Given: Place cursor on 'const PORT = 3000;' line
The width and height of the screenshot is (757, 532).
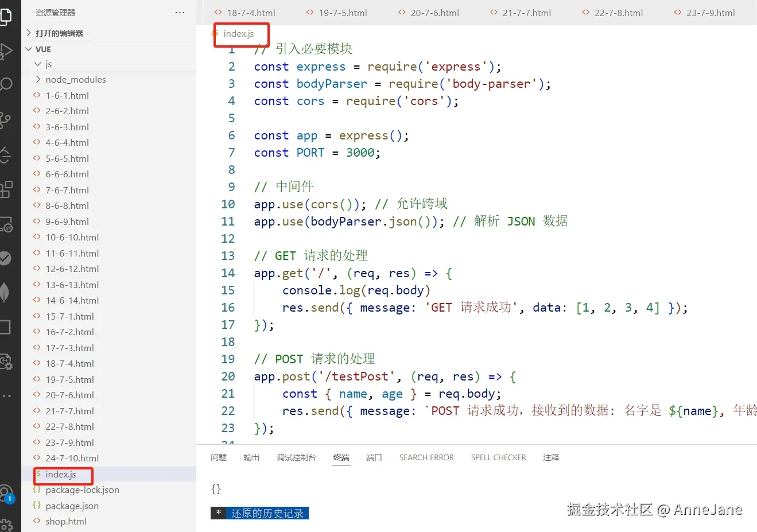Looking at the screenshot, I should tap(317, 153).
